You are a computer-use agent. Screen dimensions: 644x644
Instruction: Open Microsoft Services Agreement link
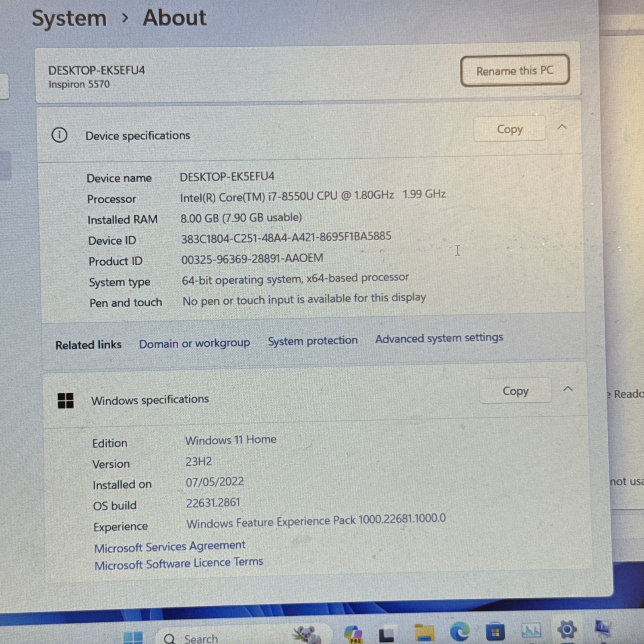(x=169, y=546)
